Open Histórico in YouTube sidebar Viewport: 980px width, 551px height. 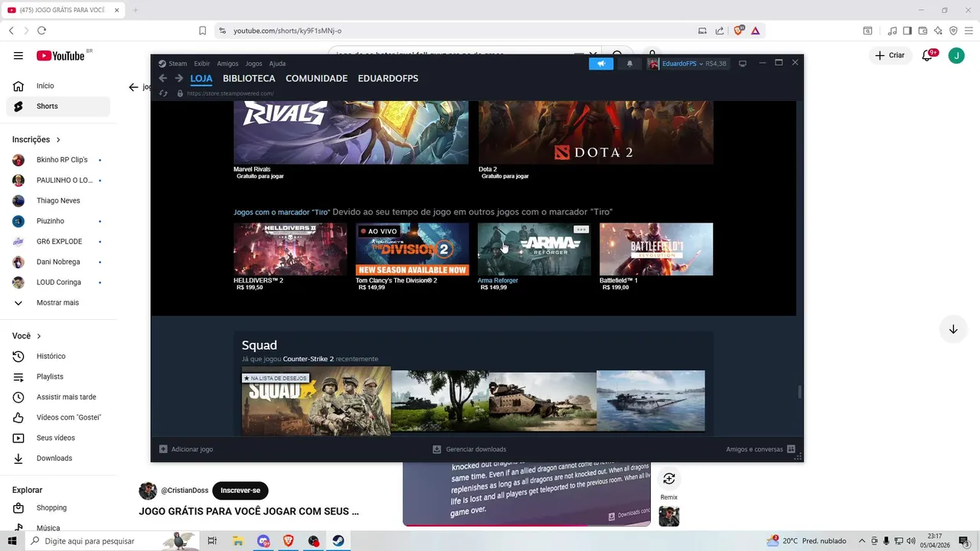pyautogui.click(x=58, y=356)
